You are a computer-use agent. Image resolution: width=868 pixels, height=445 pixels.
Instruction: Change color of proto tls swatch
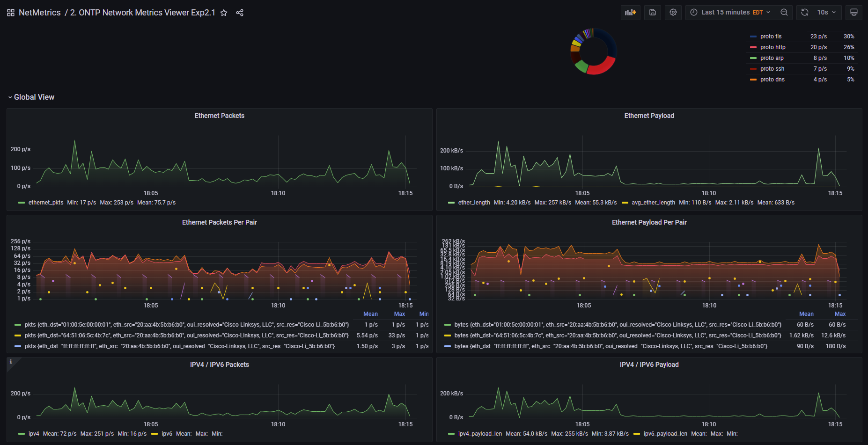click(753, 36)
